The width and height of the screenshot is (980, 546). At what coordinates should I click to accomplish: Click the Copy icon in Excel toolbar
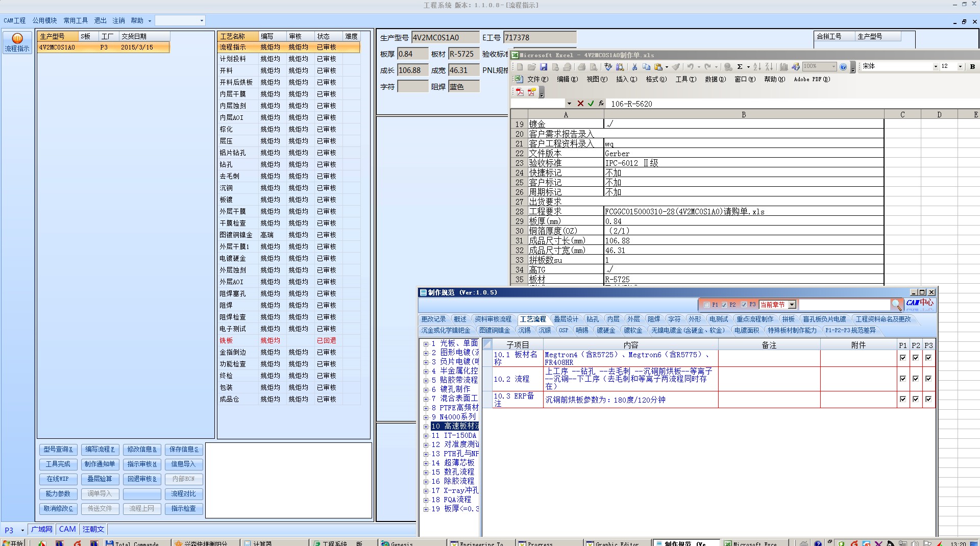coord(646,67)
